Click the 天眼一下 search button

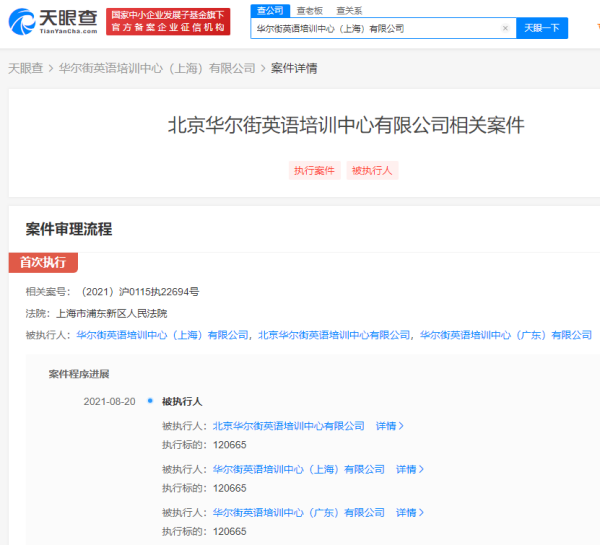click(541, 28)
